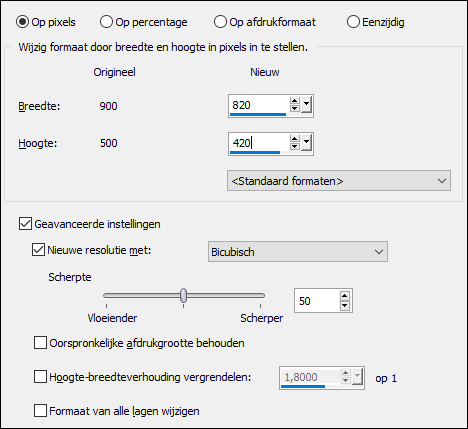Uncheck Nieuwe resolutie met checkbox

[x=38, y=250]
